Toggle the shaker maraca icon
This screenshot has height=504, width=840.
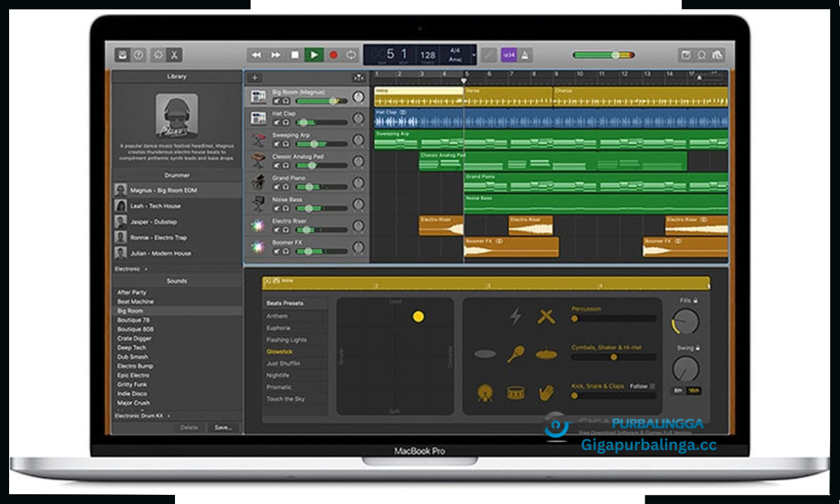[x=515, y=353]
